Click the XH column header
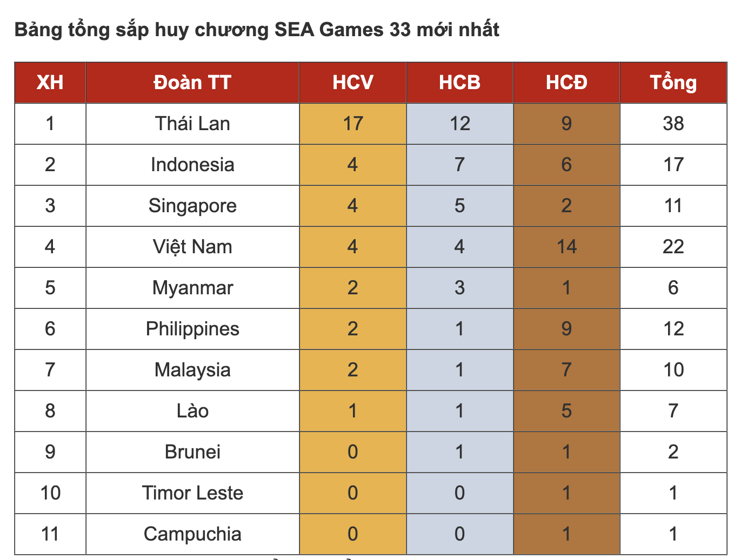Viewport: 741px width, 560px height. [x=50, y=83]
